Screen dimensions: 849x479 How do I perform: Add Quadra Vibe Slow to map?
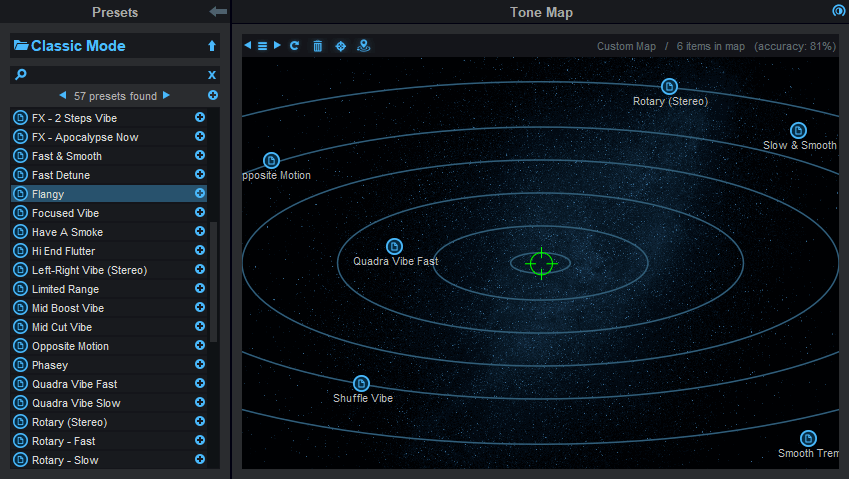[200, 402]
